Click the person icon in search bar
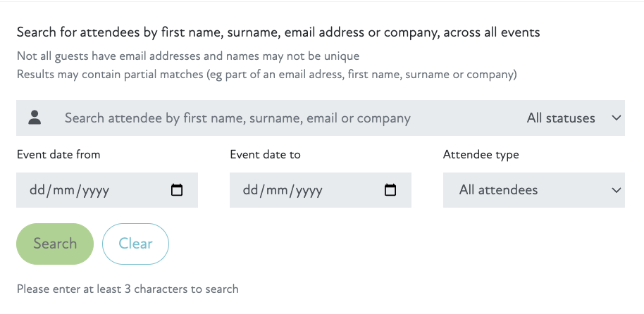The image size is (644, 314). tap(35, 118)
